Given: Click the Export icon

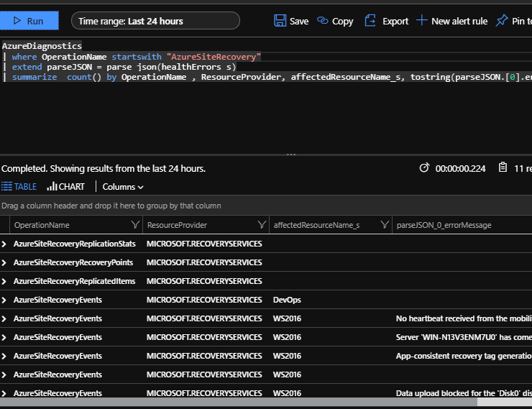Looking at the screenshot, I should 370,21.
